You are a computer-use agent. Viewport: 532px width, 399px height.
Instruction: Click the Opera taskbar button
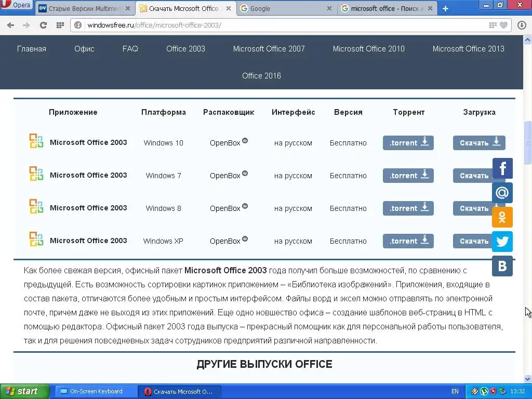tap(180, 391)
